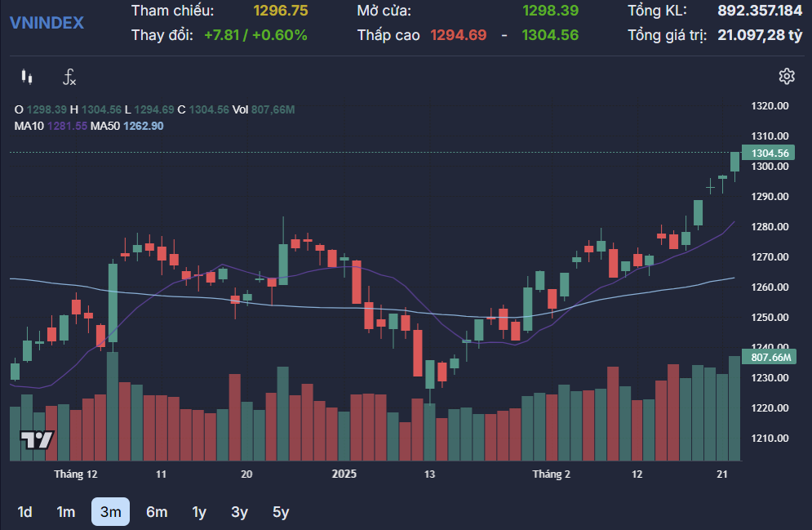This screenshot has width=812, height=530.
Task: Click the 20 date axis label
Action: click(x=246, y=474)
